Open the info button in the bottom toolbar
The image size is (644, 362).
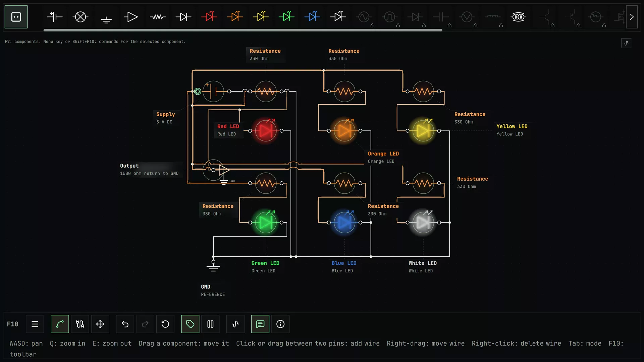[x=280, y=324]
